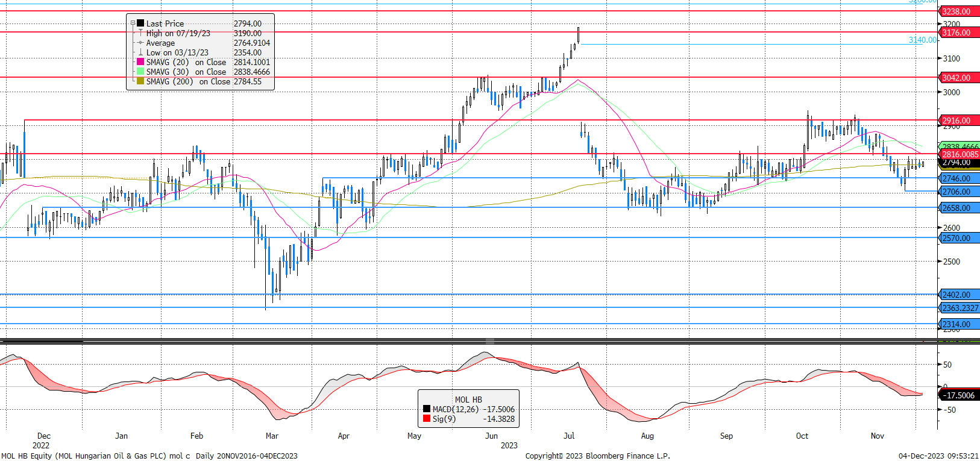Select the 2706.00 blue support tag
This screenshot has height=461, width=980.
click(x=959, y=192)
